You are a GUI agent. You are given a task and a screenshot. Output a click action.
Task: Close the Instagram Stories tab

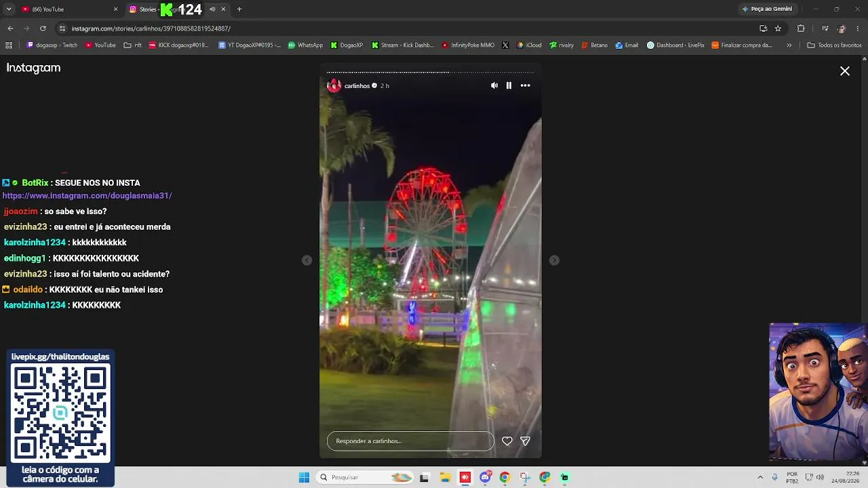[223, 9]
